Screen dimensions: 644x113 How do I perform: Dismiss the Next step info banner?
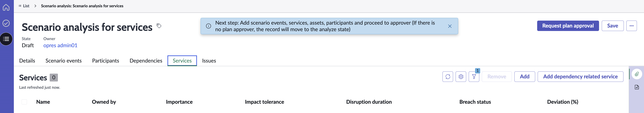click(449, 26)
